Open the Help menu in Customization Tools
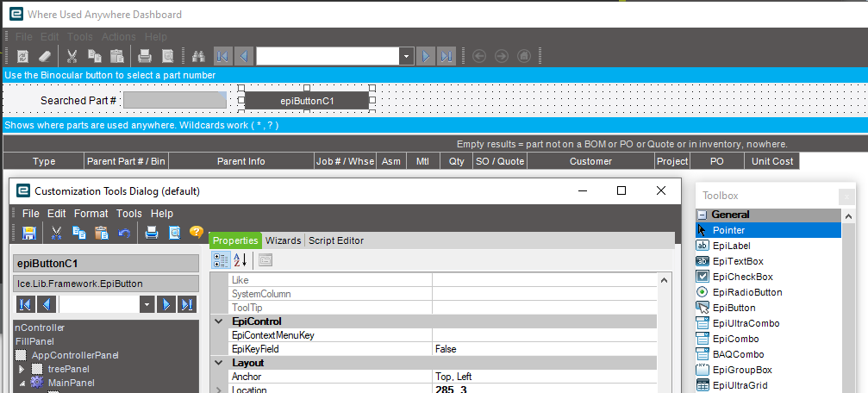This screenshot has width=868, height=393. point(162,214)
